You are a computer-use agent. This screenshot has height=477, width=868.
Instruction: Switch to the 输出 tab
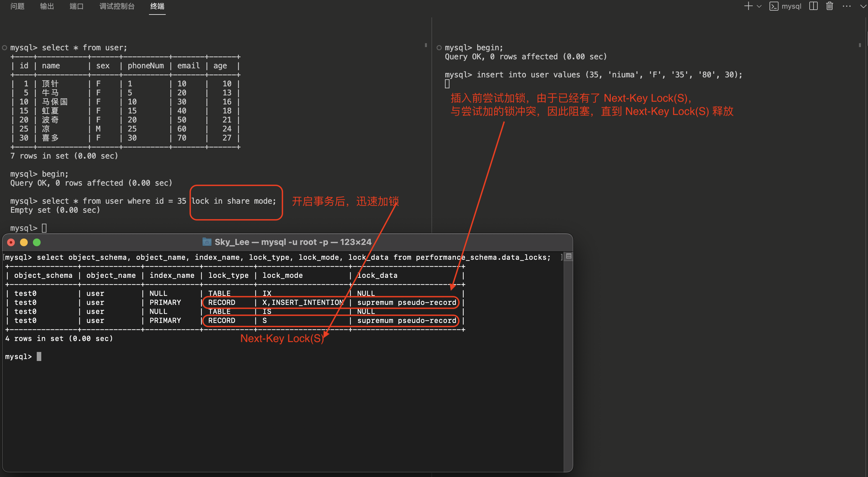47,6
